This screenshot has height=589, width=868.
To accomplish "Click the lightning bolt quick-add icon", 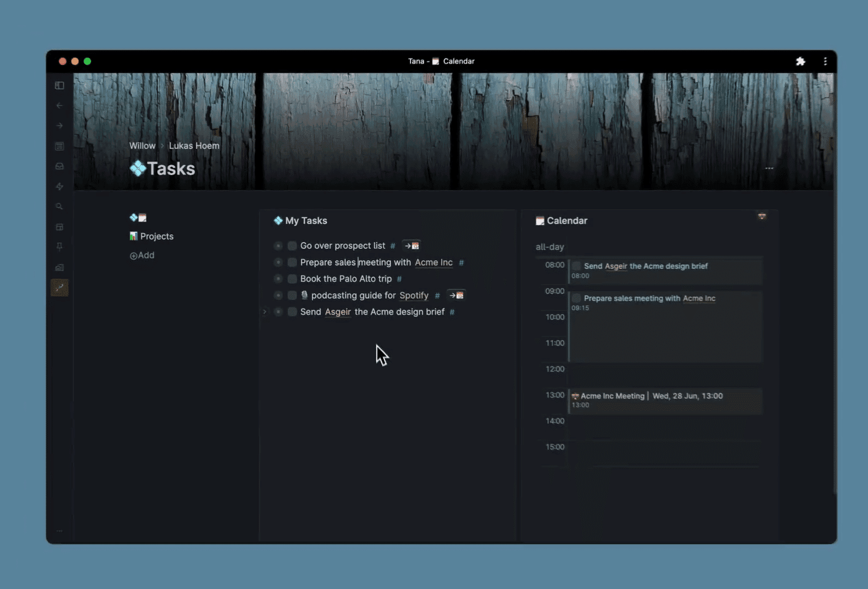I will (59, 187).
